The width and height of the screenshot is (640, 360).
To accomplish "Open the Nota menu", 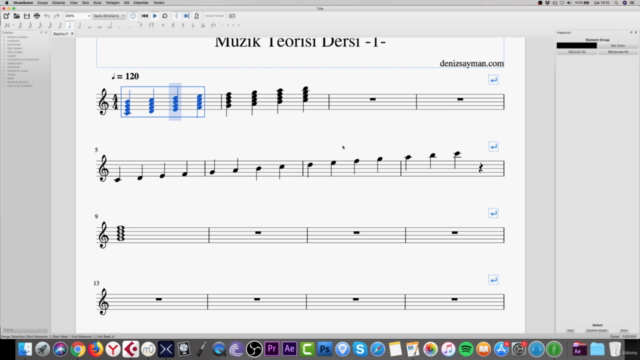I will click(x=97, y=2).
